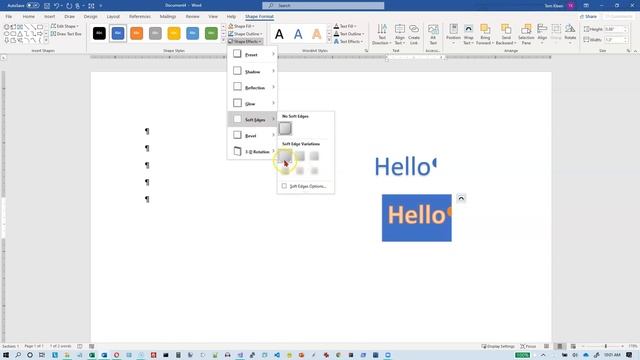Click the Wrap Text icon
The image size is (640, 360).
[468, 34]
